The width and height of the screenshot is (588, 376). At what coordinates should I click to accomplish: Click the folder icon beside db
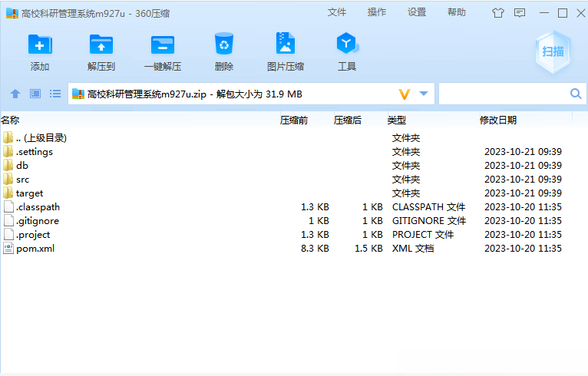pos(8,165)
